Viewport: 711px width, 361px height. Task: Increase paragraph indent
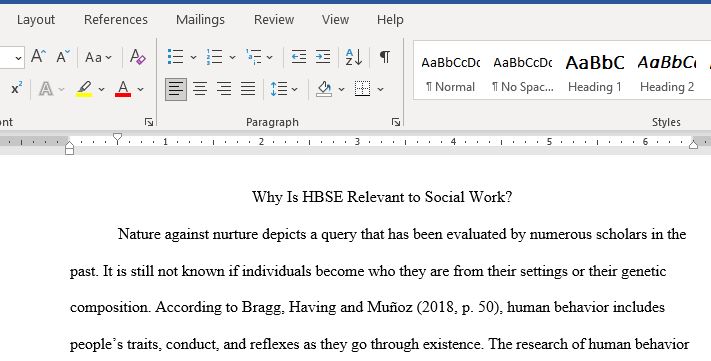coord(323,57)
